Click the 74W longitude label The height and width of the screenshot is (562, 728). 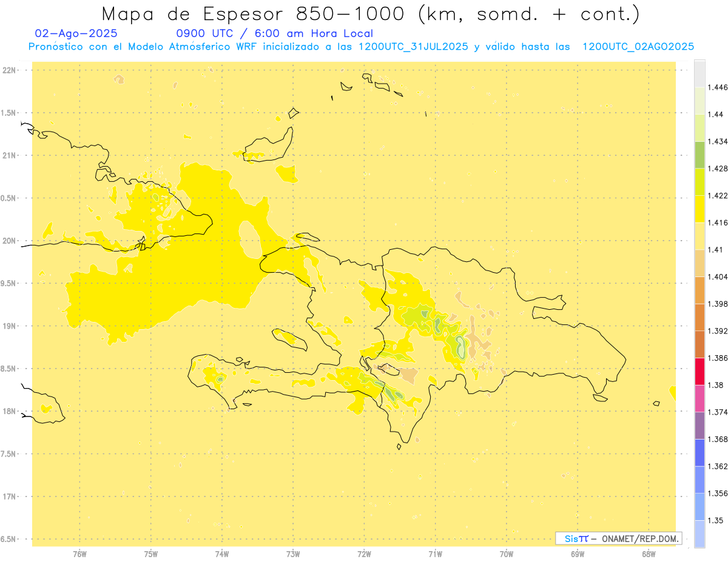coord(222,554)
